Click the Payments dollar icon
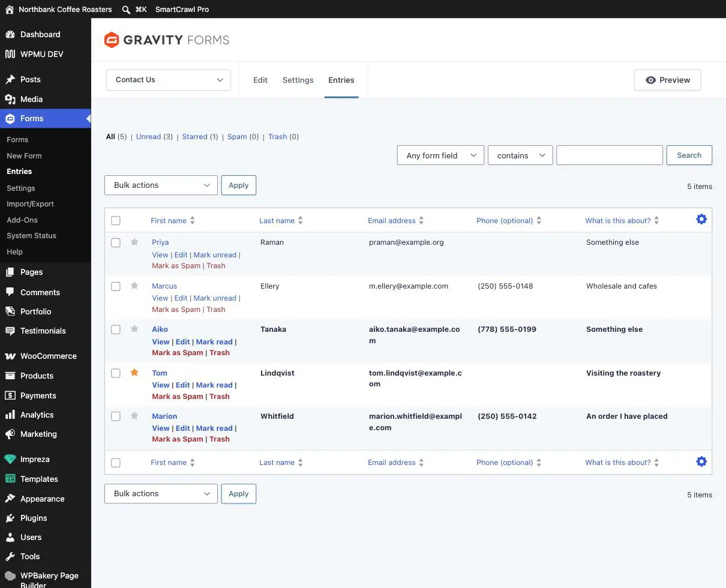This screenshot has width=726, height=588. pos(10,395)
